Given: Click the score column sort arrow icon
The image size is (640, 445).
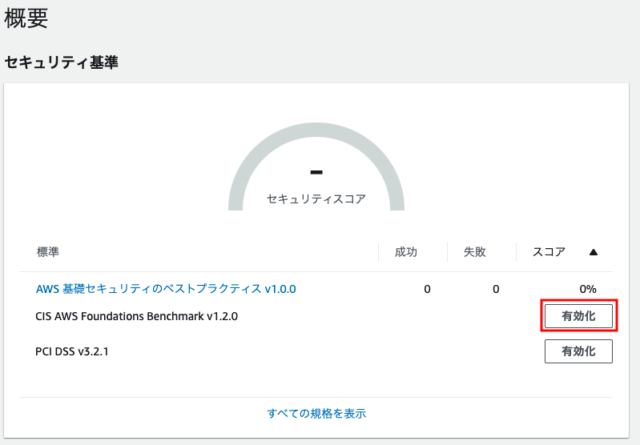Looking at the screenshot, I should pos(593,252).
